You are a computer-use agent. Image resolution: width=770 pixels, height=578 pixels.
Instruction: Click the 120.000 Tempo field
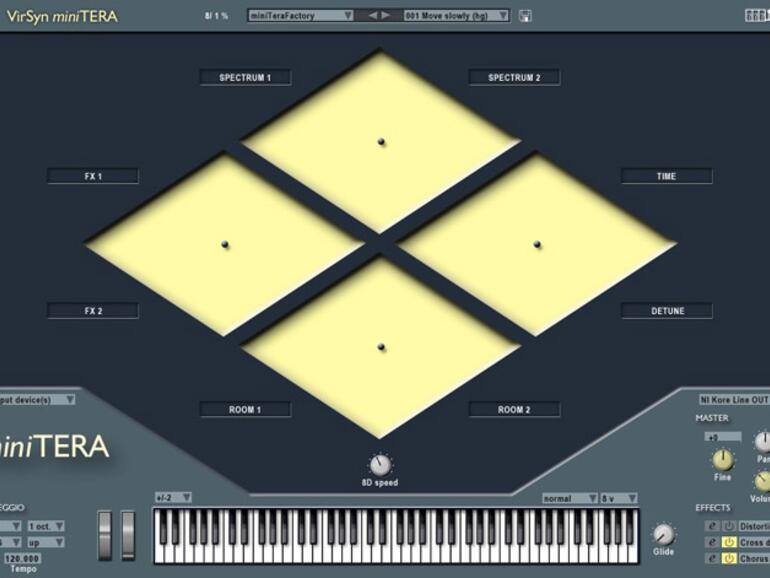(x=23, y=559)
